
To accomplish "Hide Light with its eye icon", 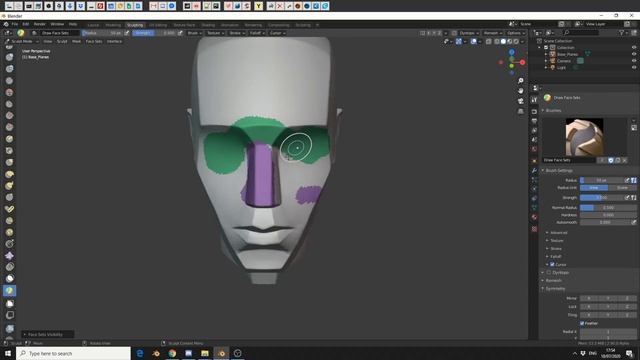I will coord(634,67).
